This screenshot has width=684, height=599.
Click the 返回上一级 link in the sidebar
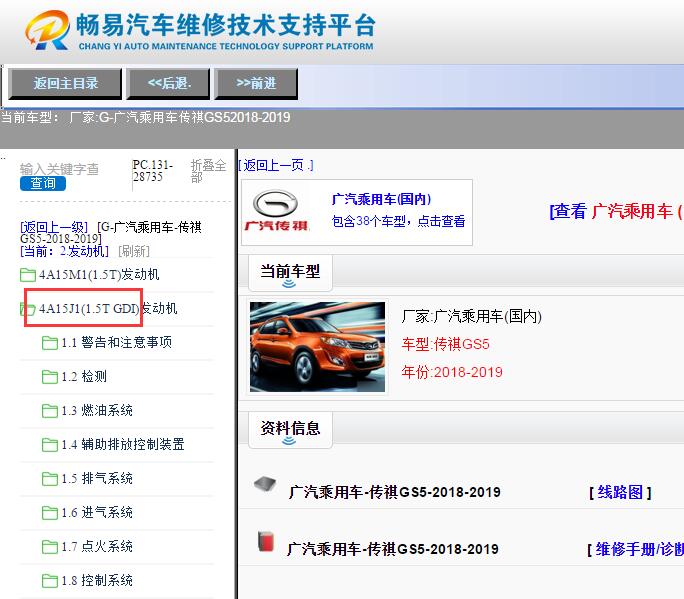tap(54, 227)
